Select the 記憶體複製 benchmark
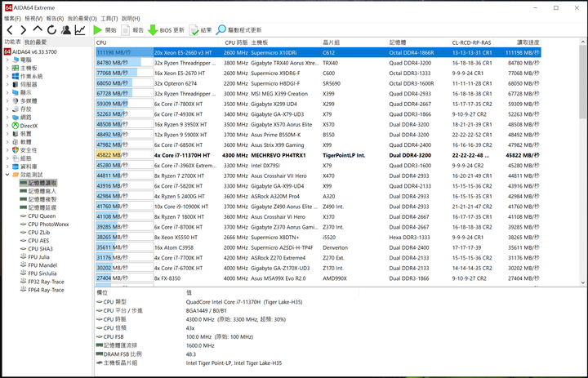Image resolution: width=588 pixels, height=378 pixels. pyautogui.click(x=38, y=199)
